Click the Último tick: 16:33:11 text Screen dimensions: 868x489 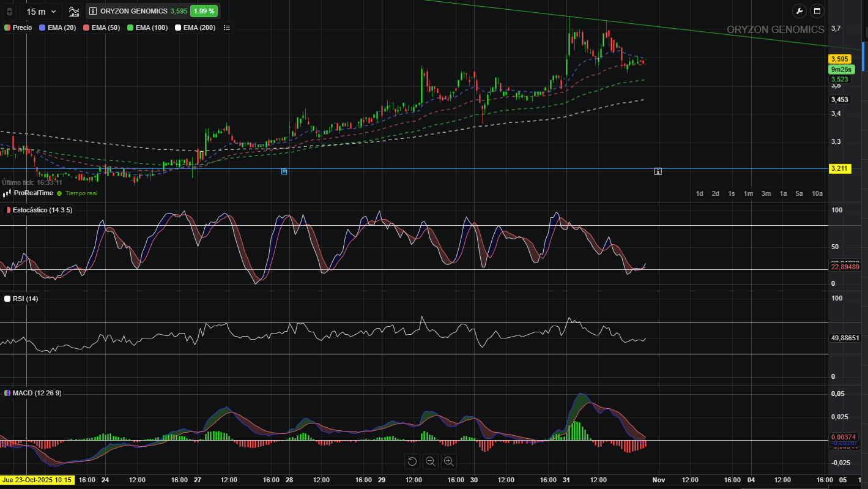click(x=32, y=182)
